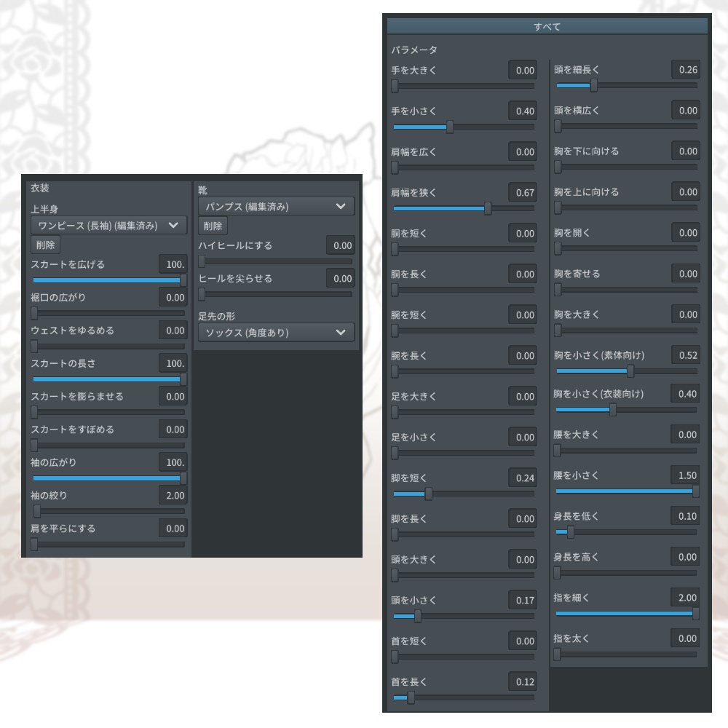Open the 足先の形 dropdown showing ソックス (角度あり)
Screen dimensions: 728x728
[x=276, y=333]
